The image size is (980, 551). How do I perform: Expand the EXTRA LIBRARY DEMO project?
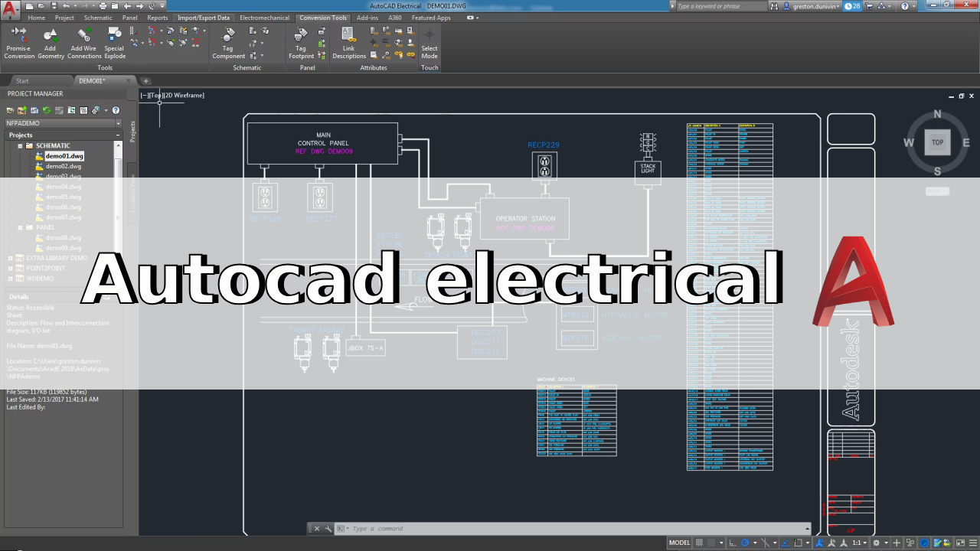(x=10, y=258)
